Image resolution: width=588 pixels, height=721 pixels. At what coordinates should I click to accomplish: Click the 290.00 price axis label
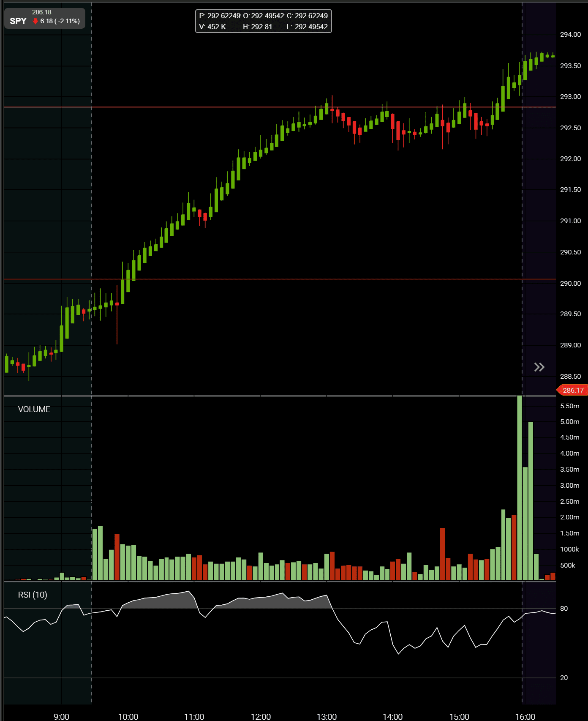click(x=570, y=283)
